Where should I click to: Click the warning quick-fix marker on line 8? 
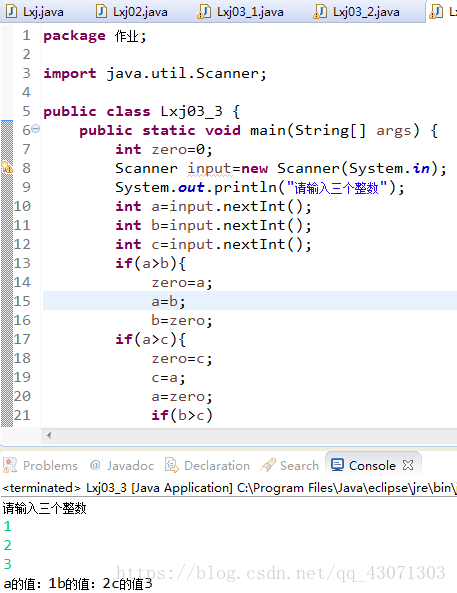[x=7, y=168]
